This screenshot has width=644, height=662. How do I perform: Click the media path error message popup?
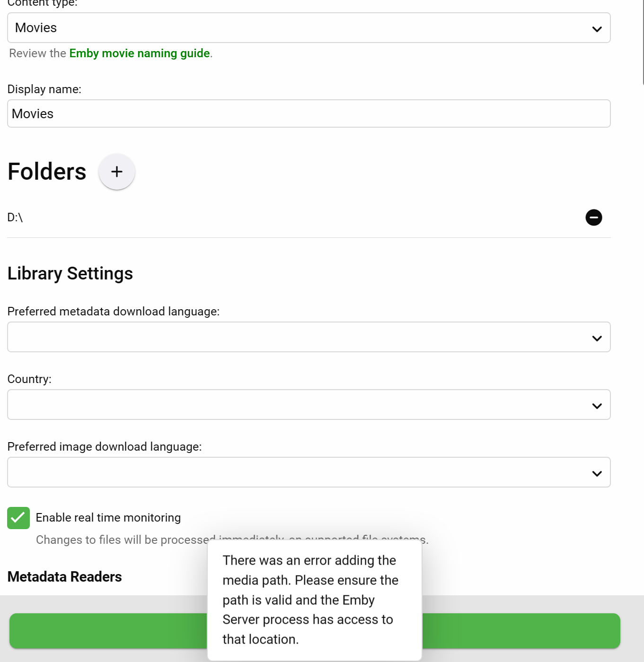pyautogui.click(x=314, y=600)
